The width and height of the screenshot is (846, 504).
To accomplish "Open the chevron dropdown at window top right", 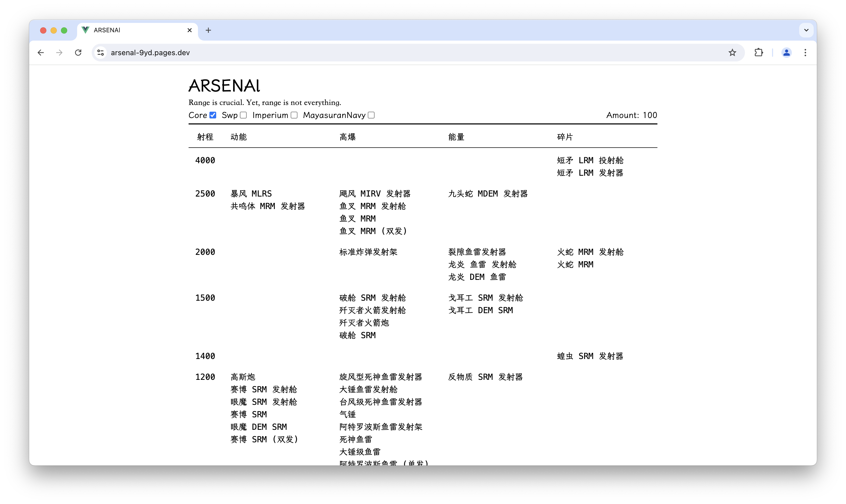I will pos(806,30).
